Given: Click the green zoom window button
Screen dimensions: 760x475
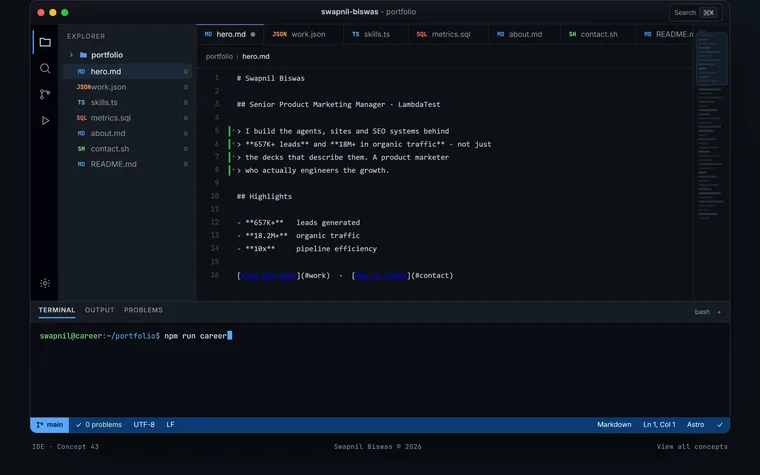Looking at the screenshot, I should [64, 13].
